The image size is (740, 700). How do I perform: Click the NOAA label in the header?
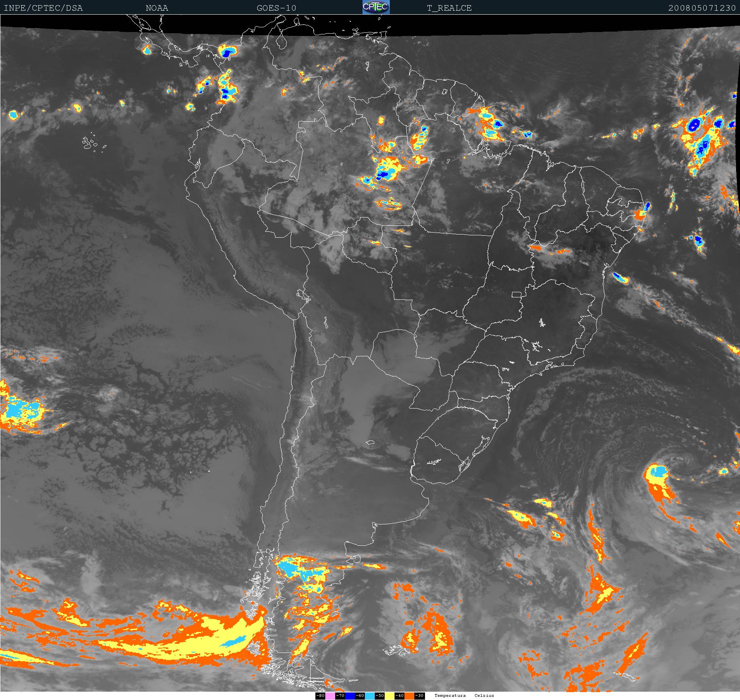(157, 8)
